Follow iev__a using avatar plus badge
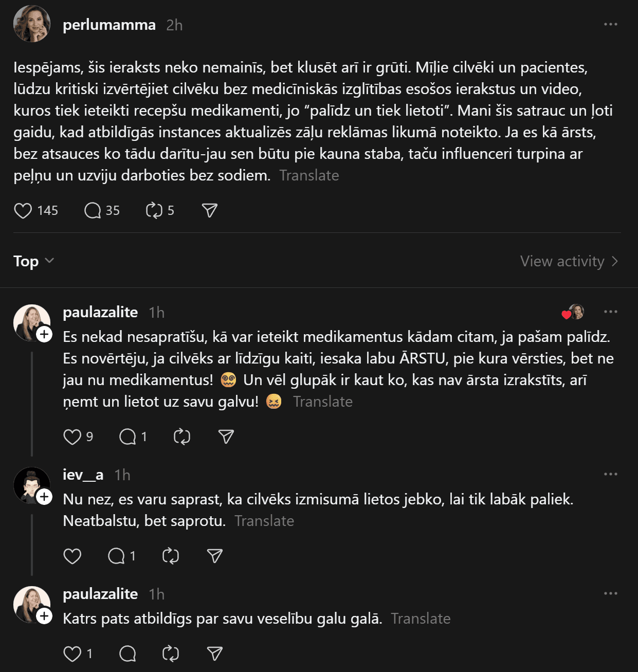 (x=45, y=497)
